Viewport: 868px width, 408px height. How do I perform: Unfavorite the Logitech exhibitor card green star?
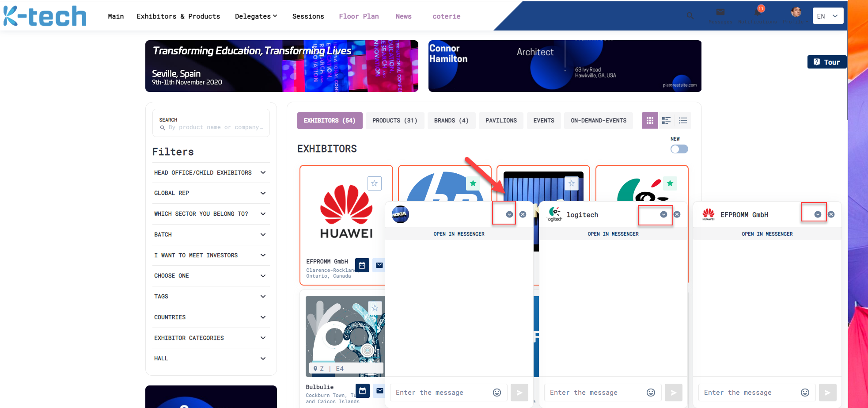click(670, 183)
